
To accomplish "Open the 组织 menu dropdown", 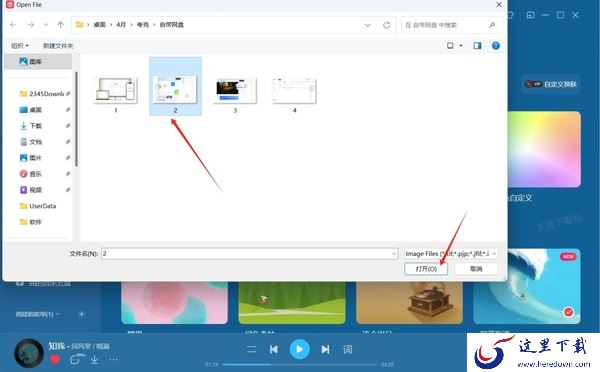I will (20, 46).
